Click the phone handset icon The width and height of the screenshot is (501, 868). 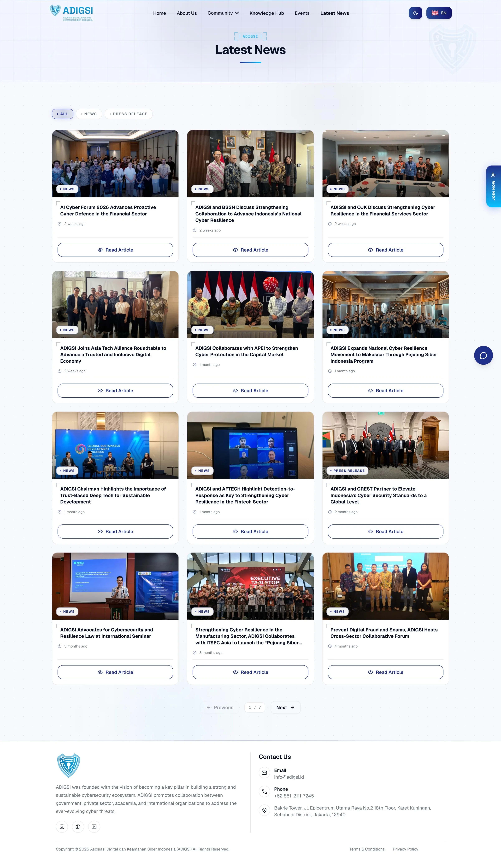click(264, 792)
